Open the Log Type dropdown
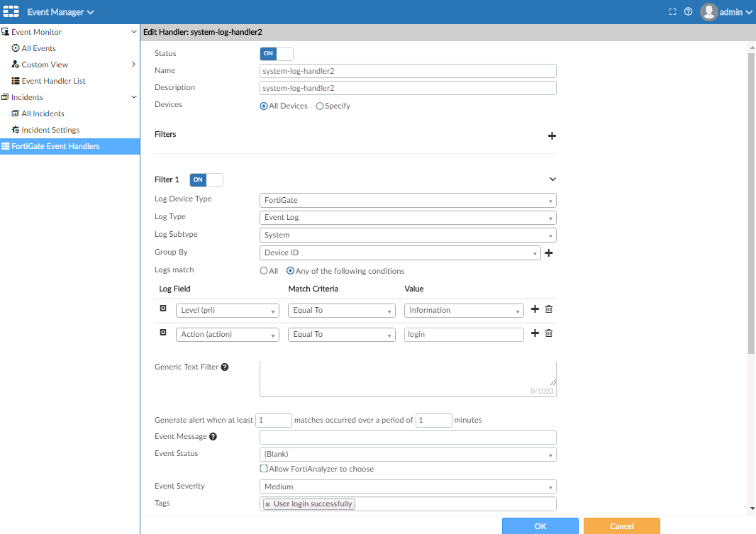The image size is (756, 534). (x=408, y=218)
